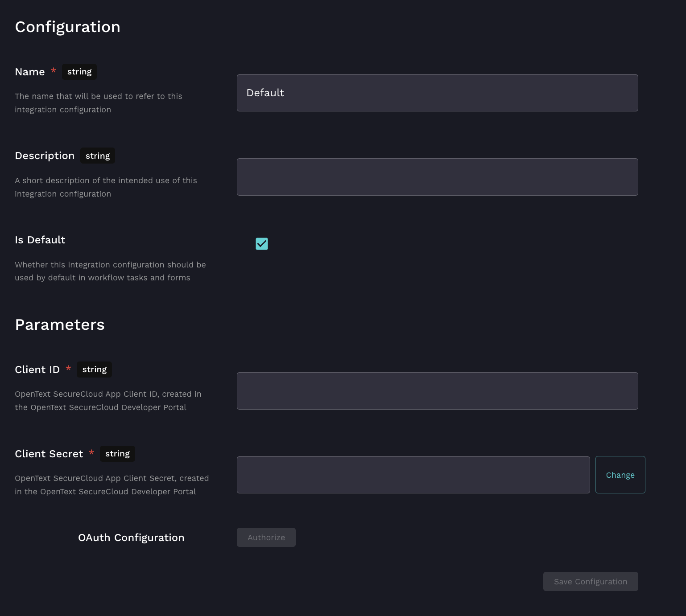Click the Name input field containing Default

pos(437,93)
